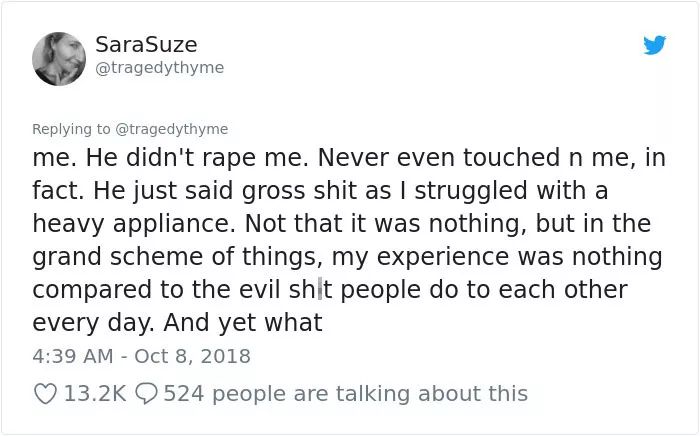Open the 4:39 AM time link
The image size is (700, 436).
tap(73, 356)
